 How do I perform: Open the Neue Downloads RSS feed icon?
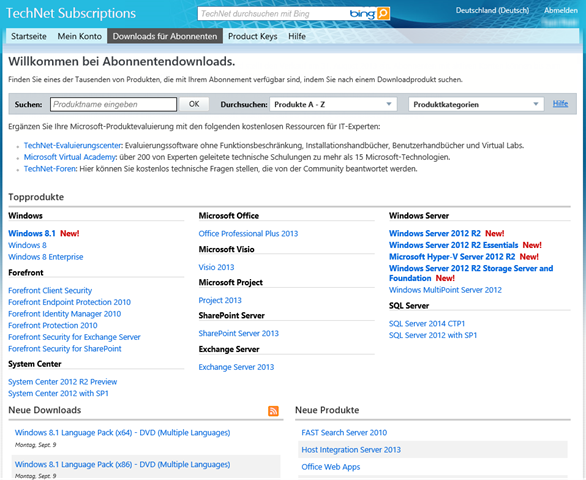pyautogui.click(x=273, y=411)
